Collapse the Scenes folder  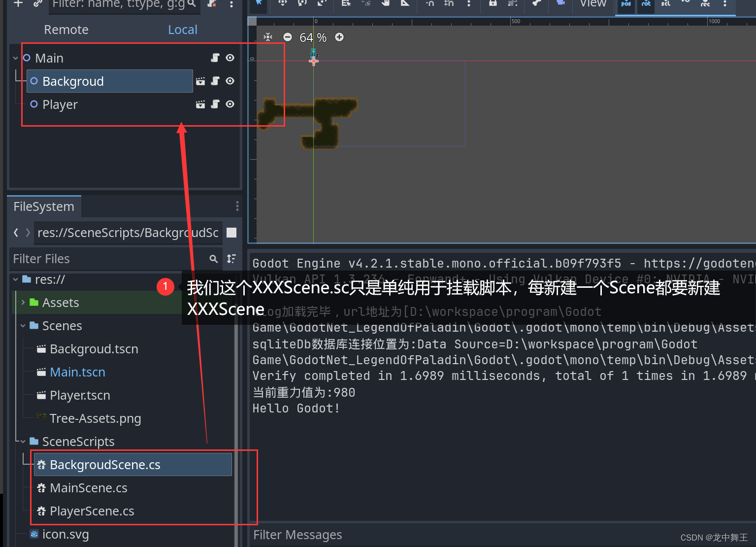[23, 326]
